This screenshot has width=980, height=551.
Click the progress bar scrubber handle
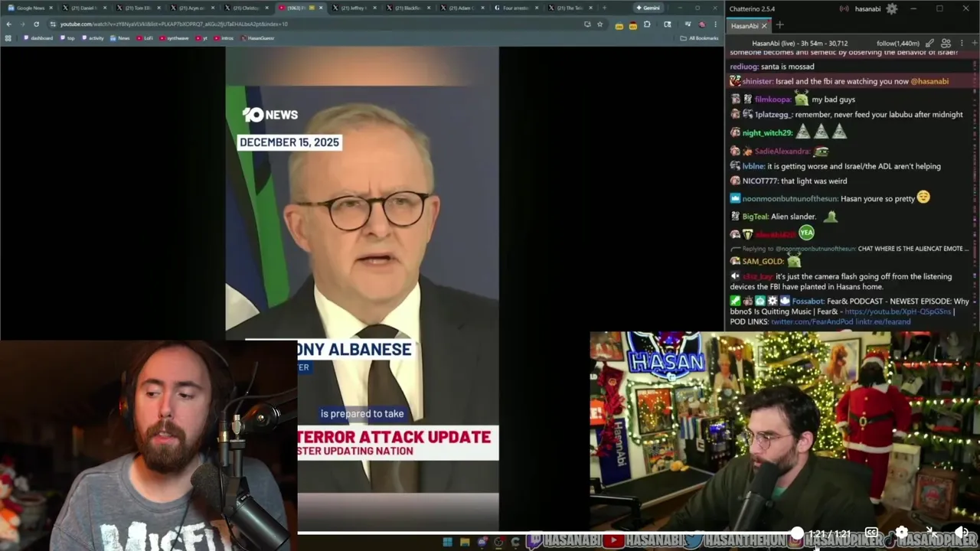797,533
